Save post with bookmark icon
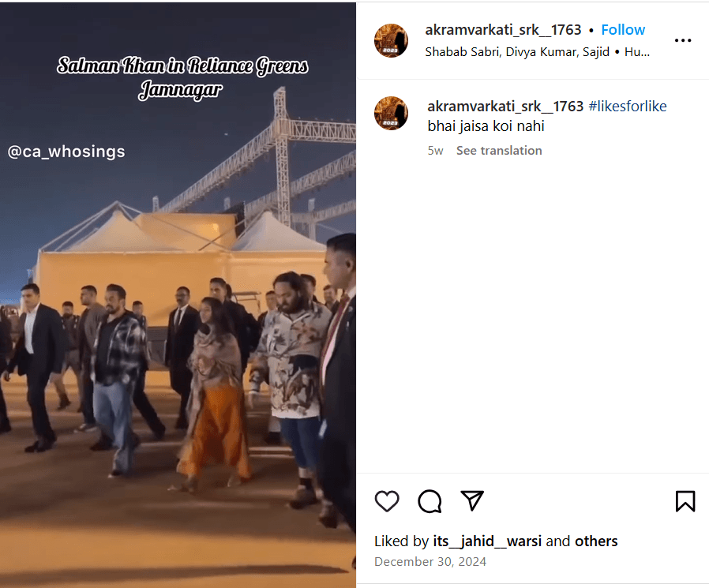This screenshot has height=588, width=709. 685,500
